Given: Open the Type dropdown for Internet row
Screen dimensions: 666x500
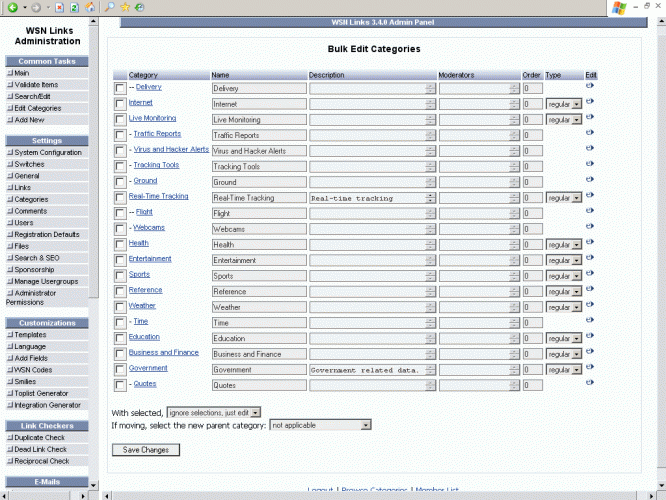Looking at the screenshot, I should (564, 104).
